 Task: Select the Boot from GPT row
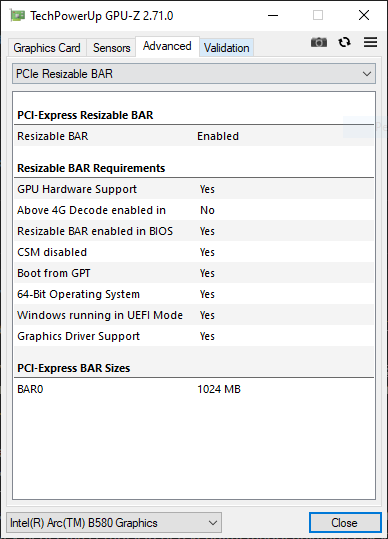[x=194, y=273]
